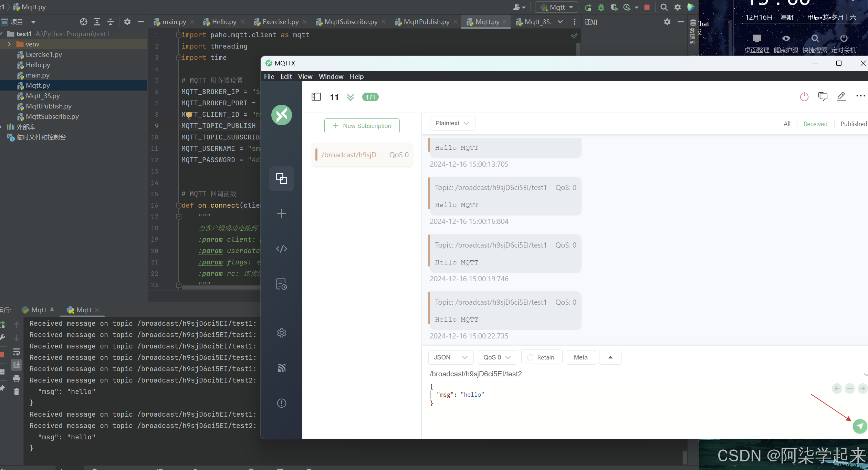Viewport: 868px width, 470px height.
Task: Create new connection with plus icon
Action: 281,214
